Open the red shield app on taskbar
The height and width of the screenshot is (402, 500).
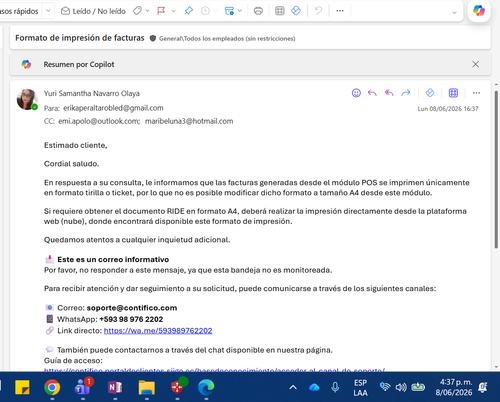(178, 387)
